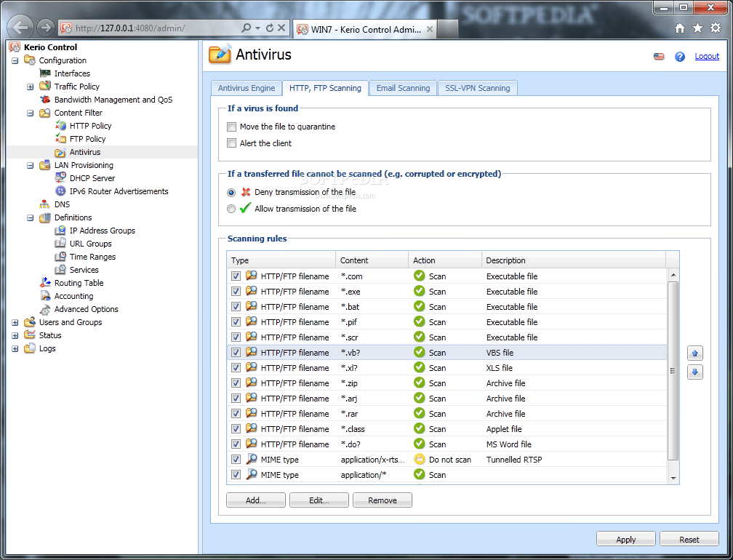Open the address bar search dropdown arrow

click(257, 28)
